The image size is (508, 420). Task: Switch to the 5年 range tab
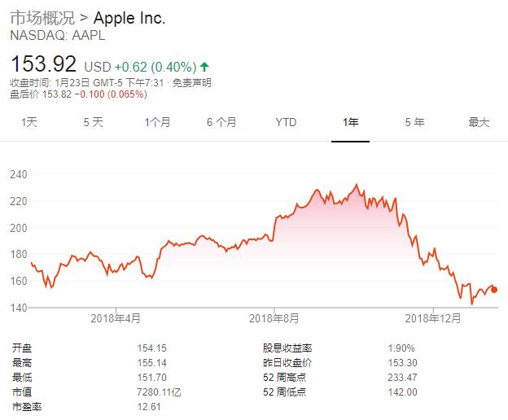coord(414,122)
